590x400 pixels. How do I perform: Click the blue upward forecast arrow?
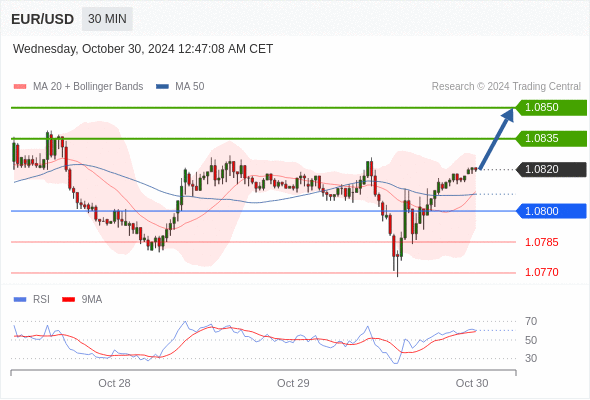click(497, 138)
